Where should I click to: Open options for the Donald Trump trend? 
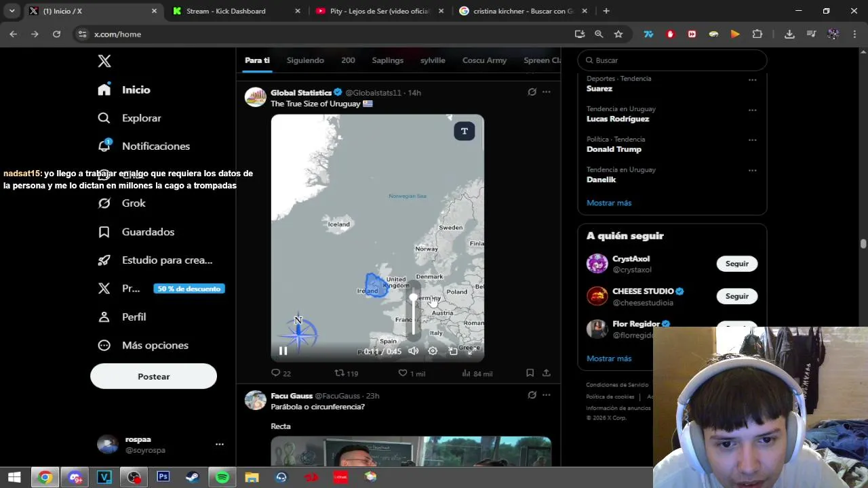pos(752,140)
